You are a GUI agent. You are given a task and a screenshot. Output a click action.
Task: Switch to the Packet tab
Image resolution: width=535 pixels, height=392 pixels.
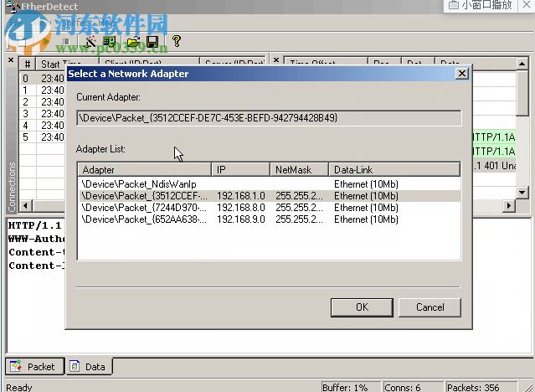pyautogui.click(x=34, y=367)
